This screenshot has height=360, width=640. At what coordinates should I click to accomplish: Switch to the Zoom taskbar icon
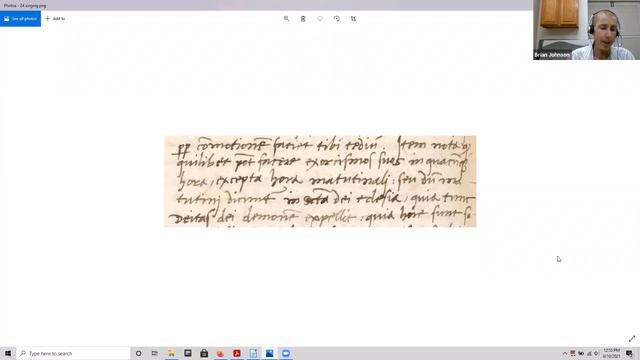pyautogui.click(x=286, y=353)
